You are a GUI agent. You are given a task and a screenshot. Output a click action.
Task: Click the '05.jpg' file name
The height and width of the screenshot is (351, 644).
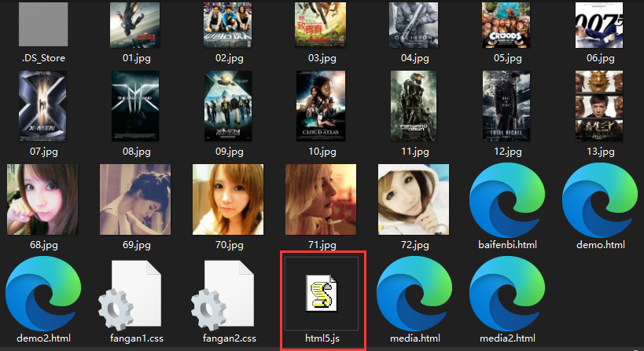pos(508,58)
